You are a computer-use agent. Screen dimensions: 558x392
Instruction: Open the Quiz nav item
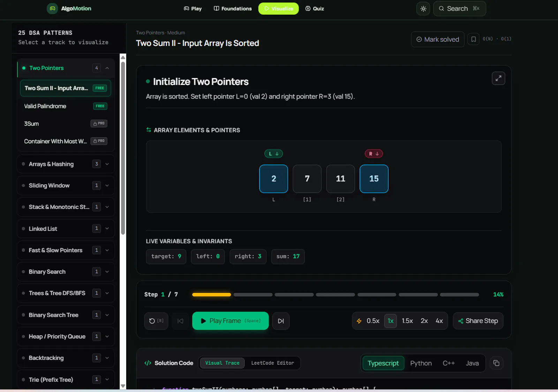tap(315, 8)
